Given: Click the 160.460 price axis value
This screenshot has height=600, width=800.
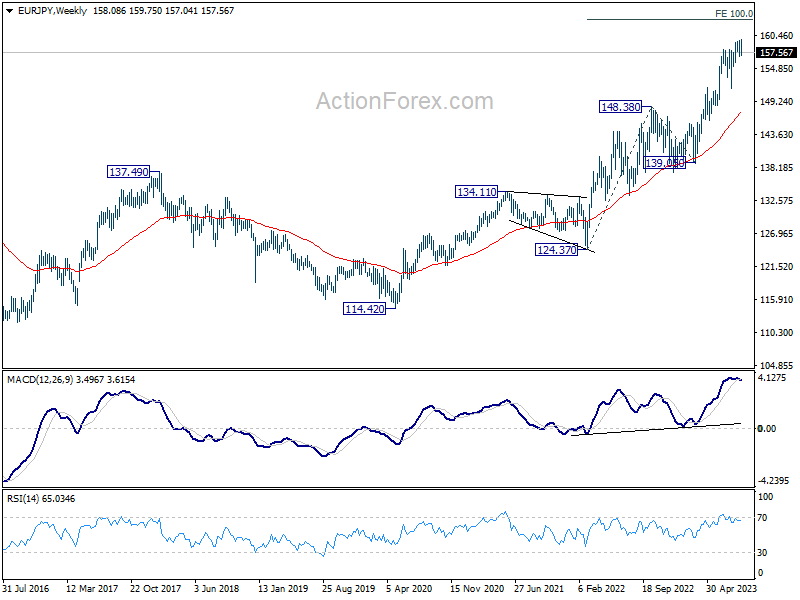Looking at the screenshot, I should tap(777, 36).
